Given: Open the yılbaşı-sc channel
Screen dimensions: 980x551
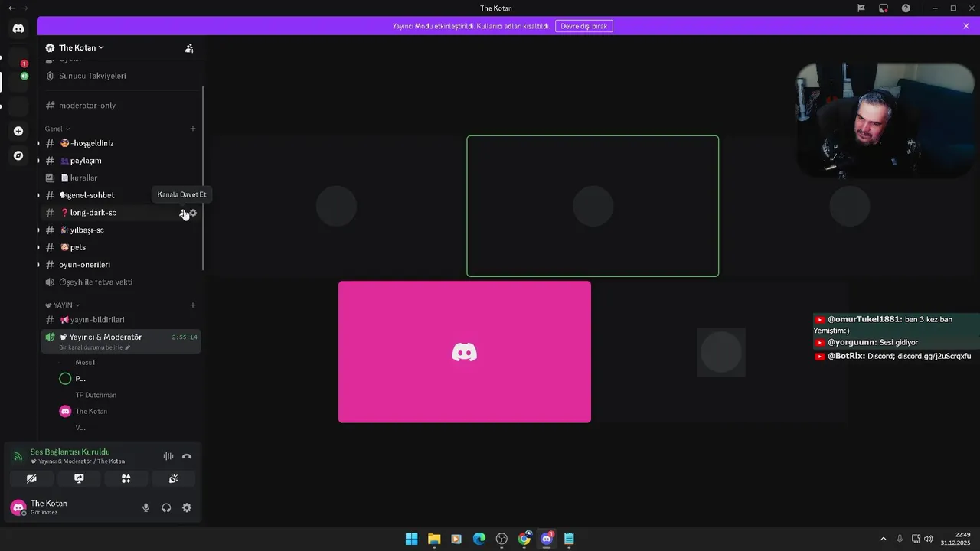Looking at the screenshot, I should coord(120,230).
